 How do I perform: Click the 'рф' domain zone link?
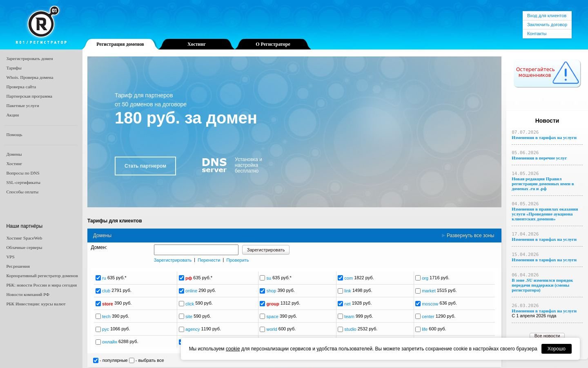pos(189,278)
